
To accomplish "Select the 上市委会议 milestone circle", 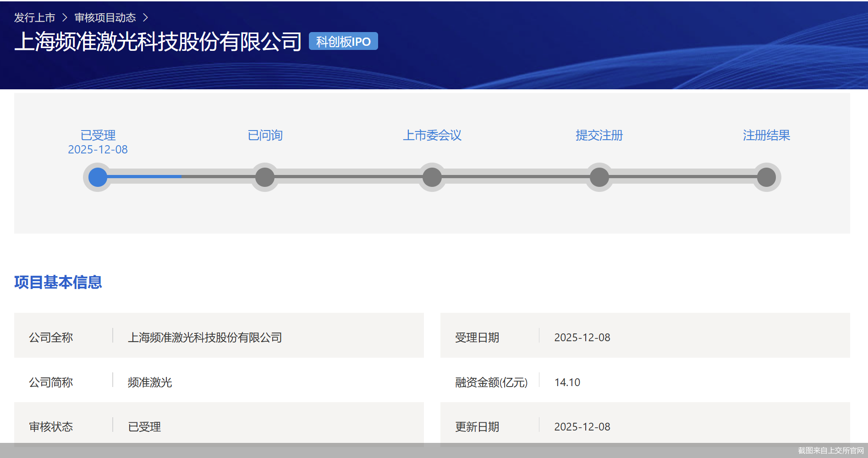I will 432,177.
